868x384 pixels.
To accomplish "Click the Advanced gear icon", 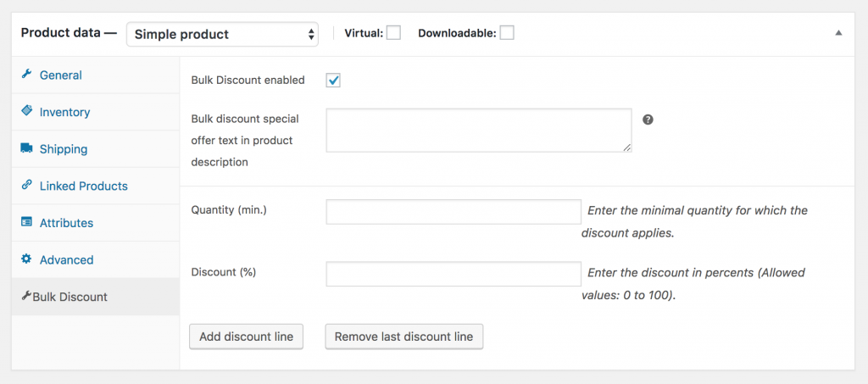I will [x=26, y=259].
